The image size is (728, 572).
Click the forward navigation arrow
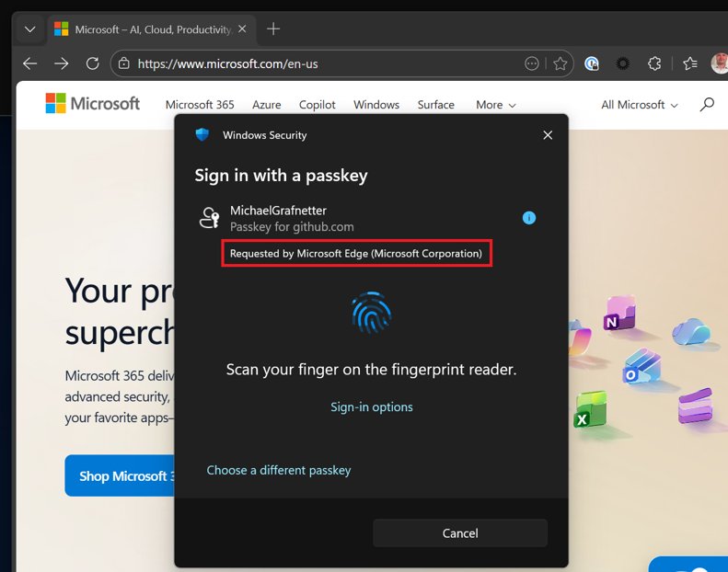point(62,63)
